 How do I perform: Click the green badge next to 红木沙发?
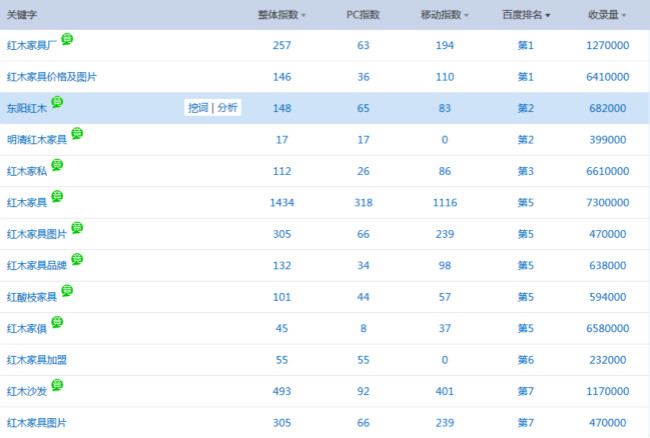point(57,385)
